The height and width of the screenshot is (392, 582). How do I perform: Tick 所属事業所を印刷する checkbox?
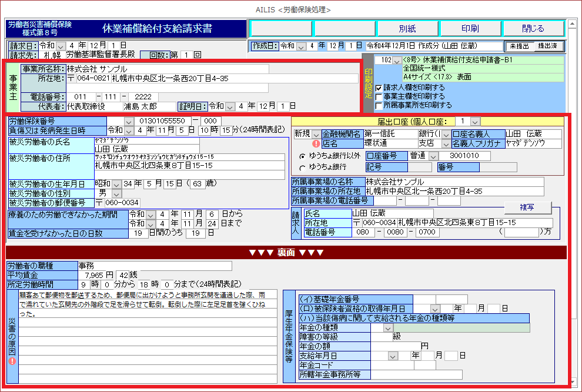pyautogui.click(x=379, y=105)
